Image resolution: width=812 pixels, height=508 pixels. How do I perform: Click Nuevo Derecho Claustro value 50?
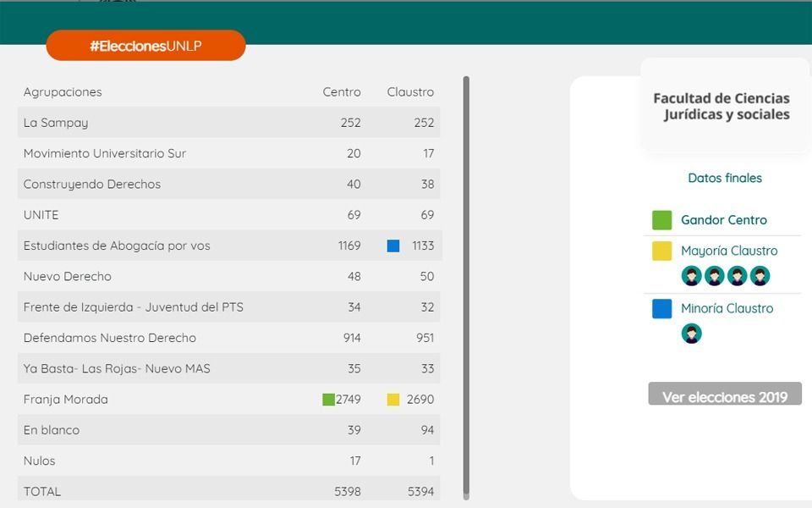point(427,276)
